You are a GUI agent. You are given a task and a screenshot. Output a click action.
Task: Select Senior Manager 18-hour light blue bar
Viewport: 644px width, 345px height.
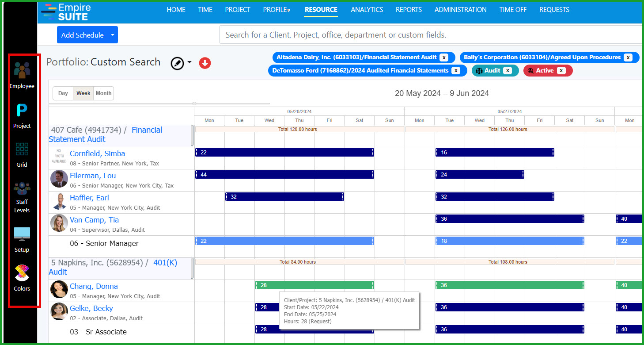click(510, 241)
